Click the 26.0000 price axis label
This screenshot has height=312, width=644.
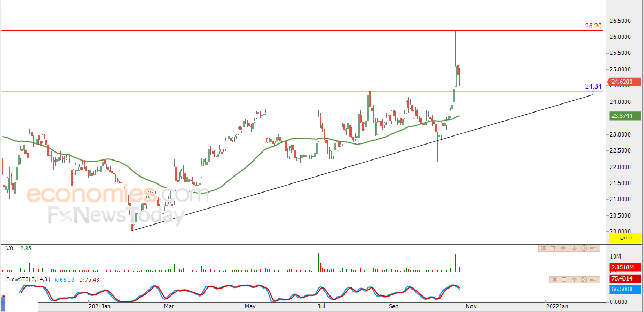(x=622, y=37)
